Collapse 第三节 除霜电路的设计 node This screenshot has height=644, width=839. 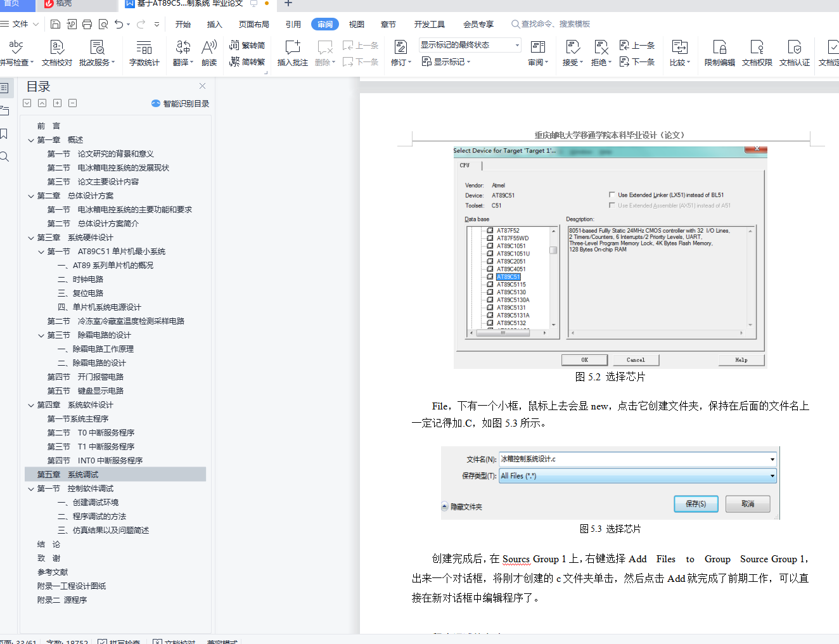(x=41, y=335)
